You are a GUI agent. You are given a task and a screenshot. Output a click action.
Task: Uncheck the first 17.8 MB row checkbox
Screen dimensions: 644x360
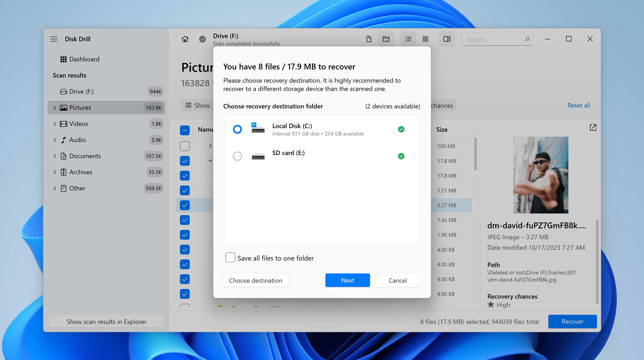pos(185,161)
